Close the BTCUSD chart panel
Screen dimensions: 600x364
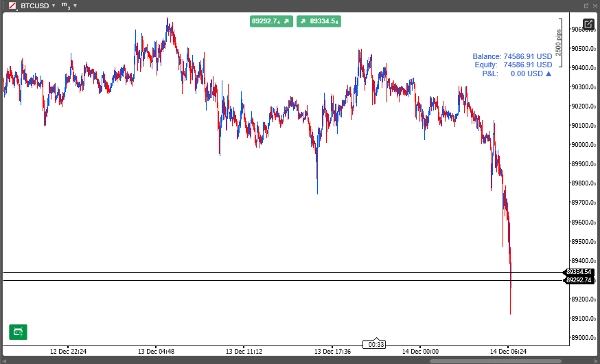pyautogui.click(x=595, y=5)
